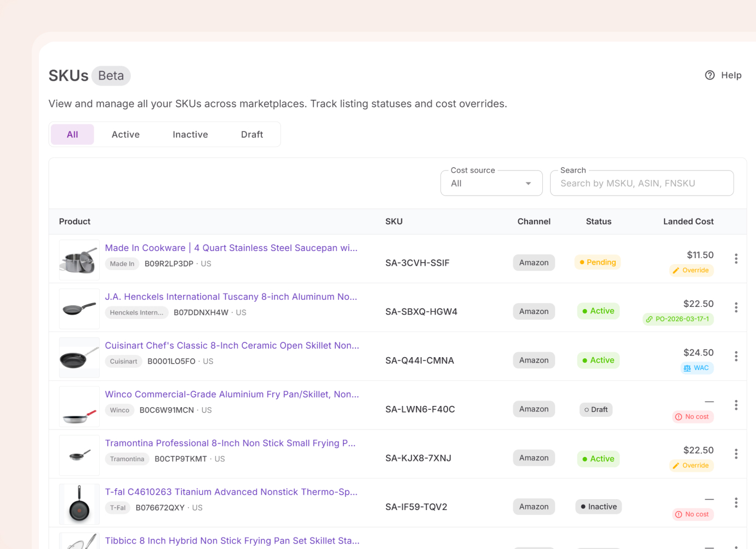This screenshot has height=549, width=756.
Task: Open more actions for SA-IF59-TQV2
Action: point(736,502)
